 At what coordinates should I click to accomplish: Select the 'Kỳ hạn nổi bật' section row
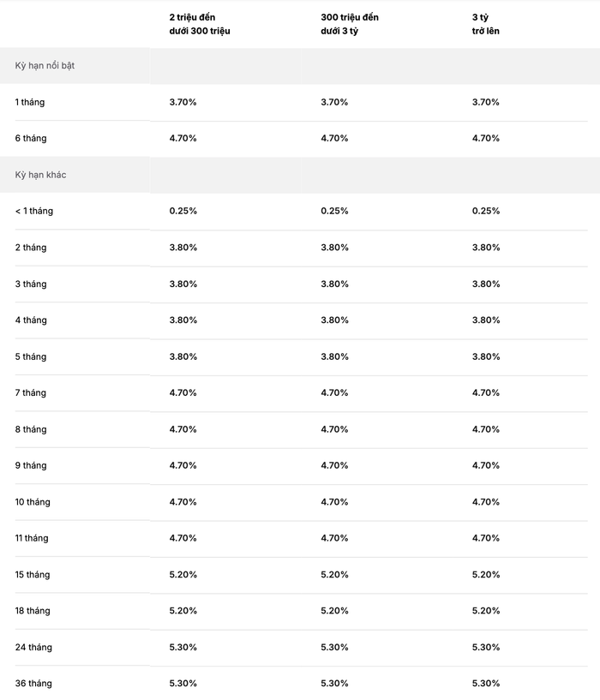300,66
